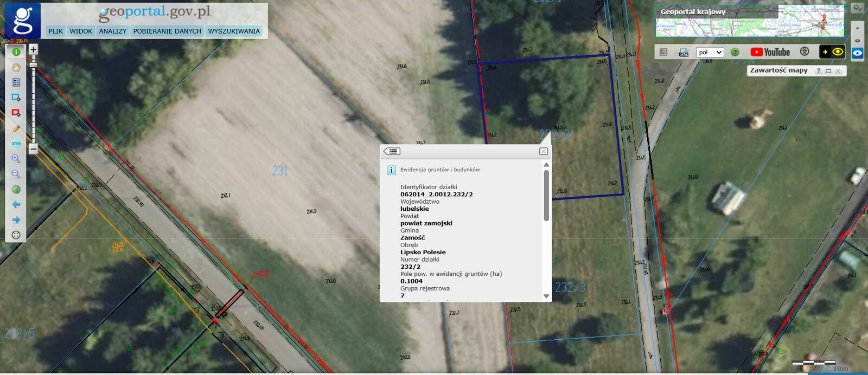Show full extent with globe icon
The image size is (868, 375).
click(x=16, y=189)
